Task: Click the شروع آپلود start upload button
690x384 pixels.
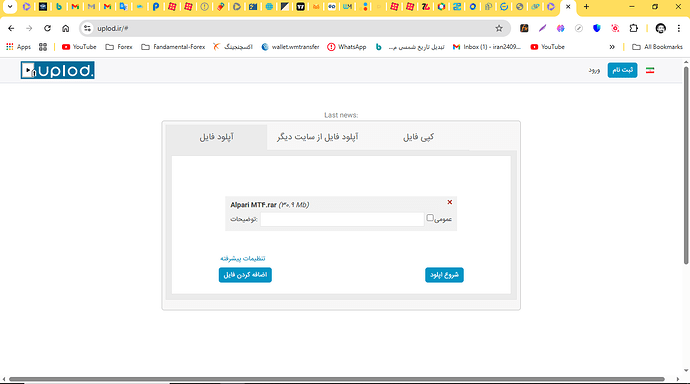Action: (x=444, y=275)
